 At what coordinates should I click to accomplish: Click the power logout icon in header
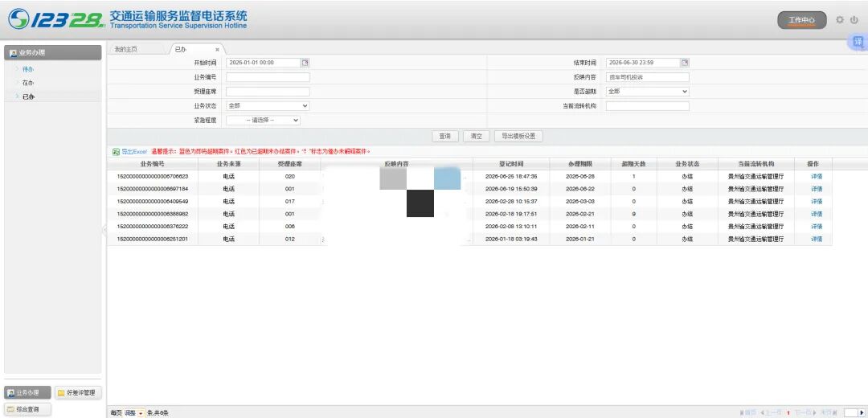[854, 20]
